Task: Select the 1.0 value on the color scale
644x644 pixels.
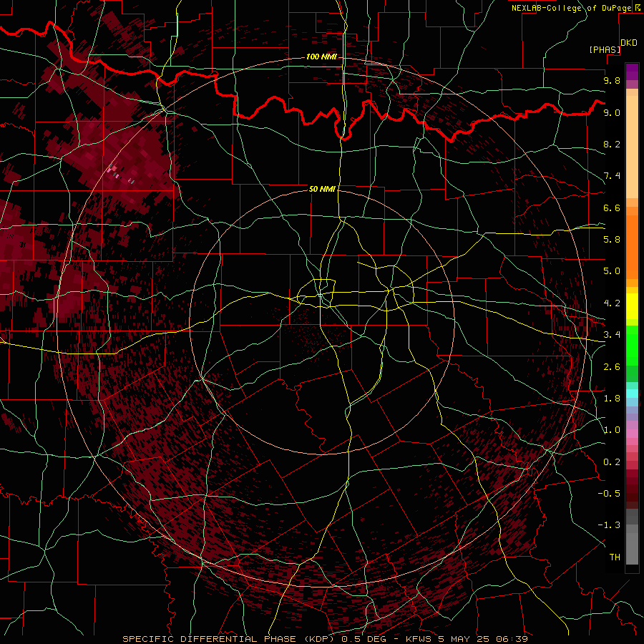Action: coord(612,430)
